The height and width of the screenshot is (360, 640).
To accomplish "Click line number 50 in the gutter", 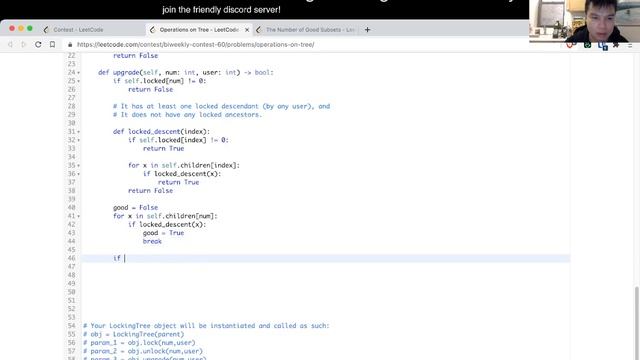I will tap(71, 292).
